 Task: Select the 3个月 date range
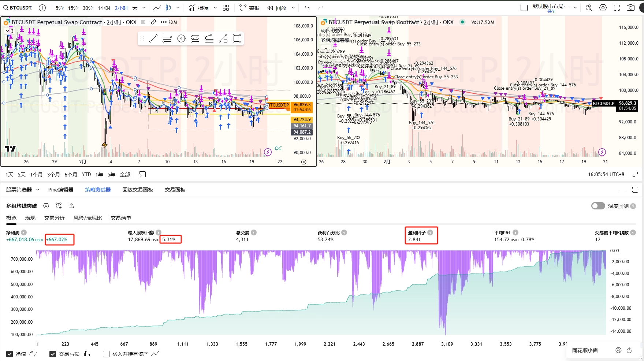click(x=53, y=175)
